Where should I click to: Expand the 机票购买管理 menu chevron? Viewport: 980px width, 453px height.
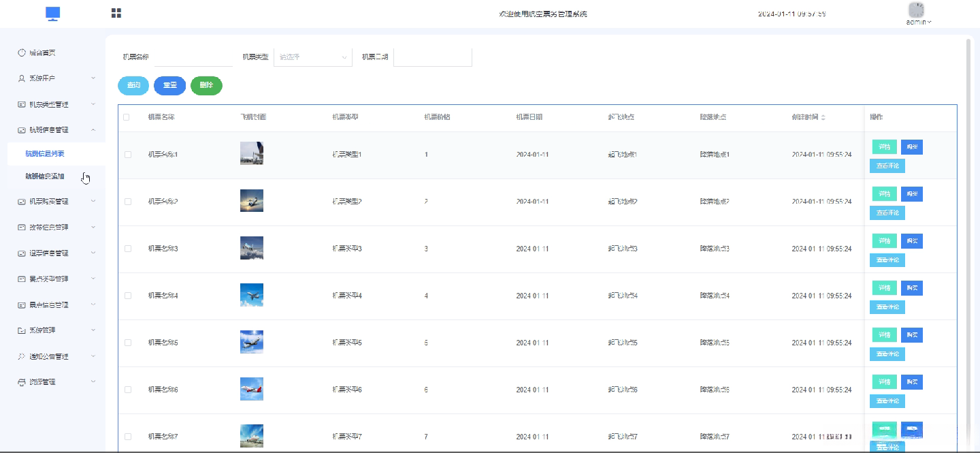point(93,201)
